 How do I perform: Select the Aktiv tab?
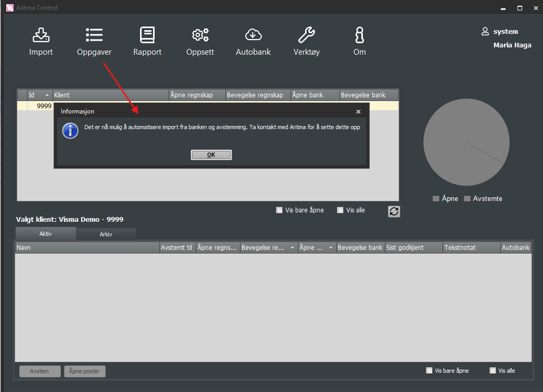46,234
